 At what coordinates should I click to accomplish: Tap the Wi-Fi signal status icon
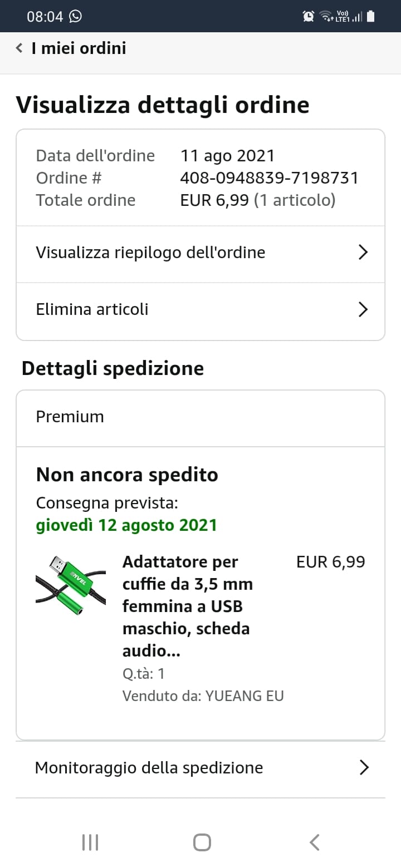[x=325, y=16]
